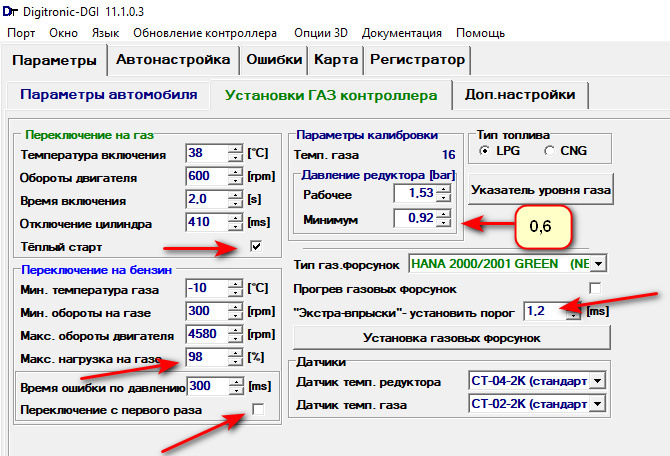Screen dimensions: 670x456
Task: Click the Макс. нагрузка на газе field
Action: (207, 357)
